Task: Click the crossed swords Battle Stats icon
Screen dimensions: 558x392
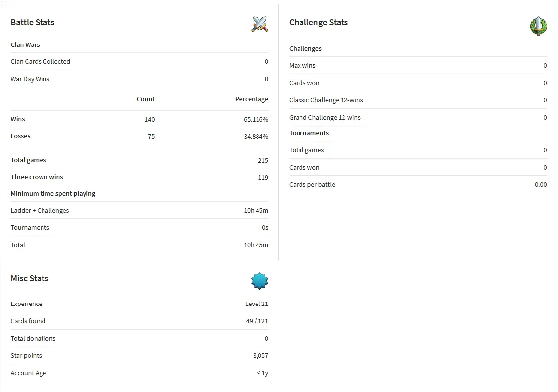Action: pyautogui.click(x=259, y=24)
